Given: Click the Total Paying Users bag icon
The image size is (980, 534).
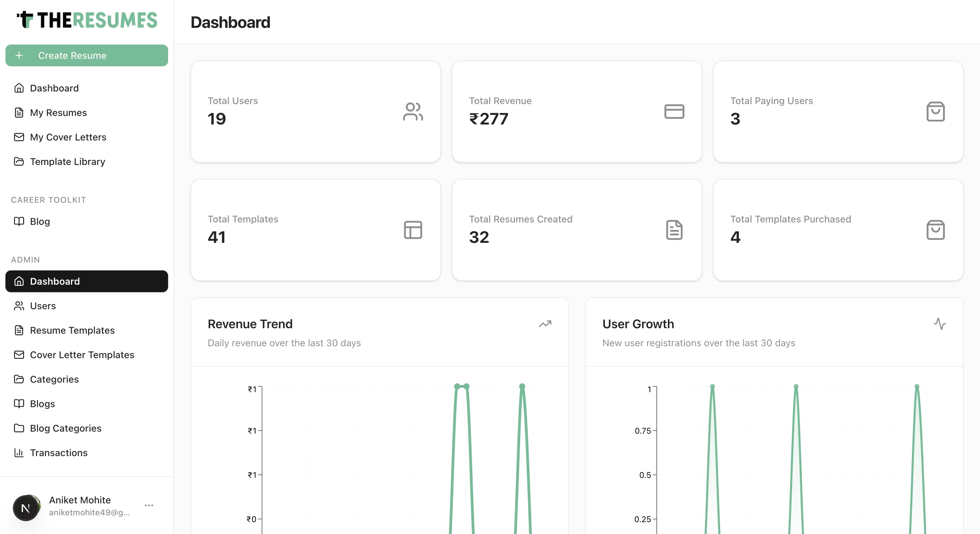Looking at the screenshot, I should pyautogui.click(x=935, y=112).
